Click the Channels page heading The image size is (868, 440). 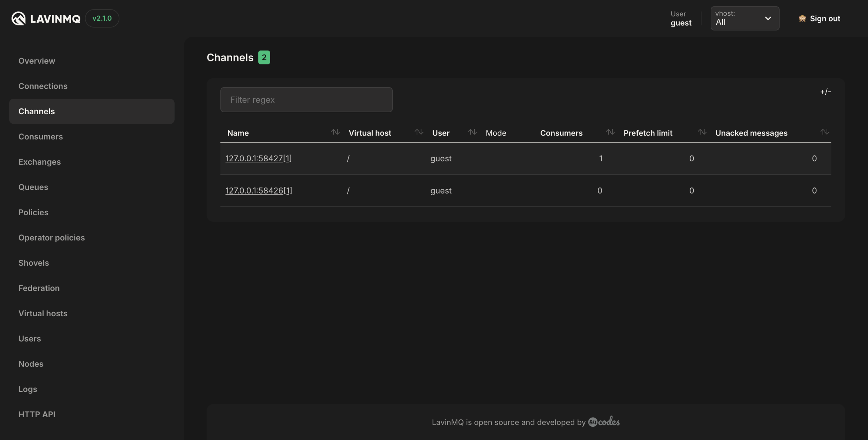pyautogui.click(x=230, y=57)
